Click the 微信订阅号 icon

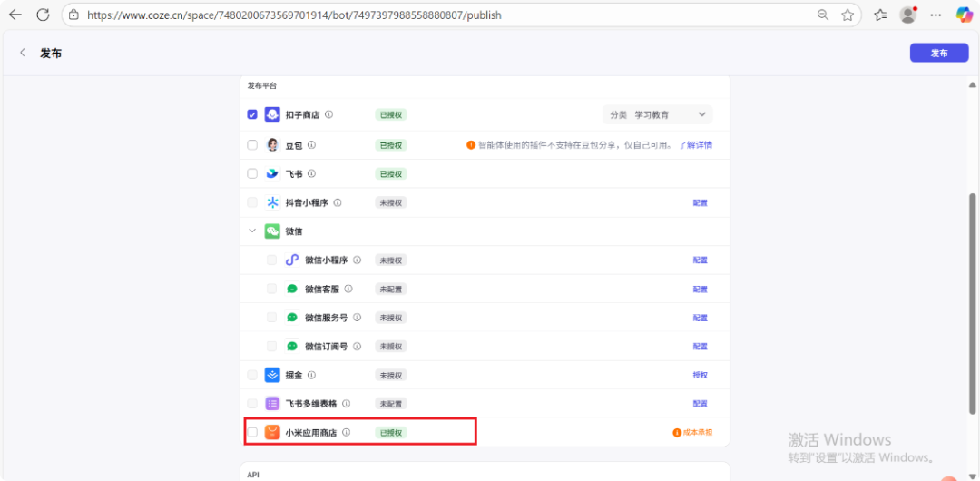pos(292,347)
